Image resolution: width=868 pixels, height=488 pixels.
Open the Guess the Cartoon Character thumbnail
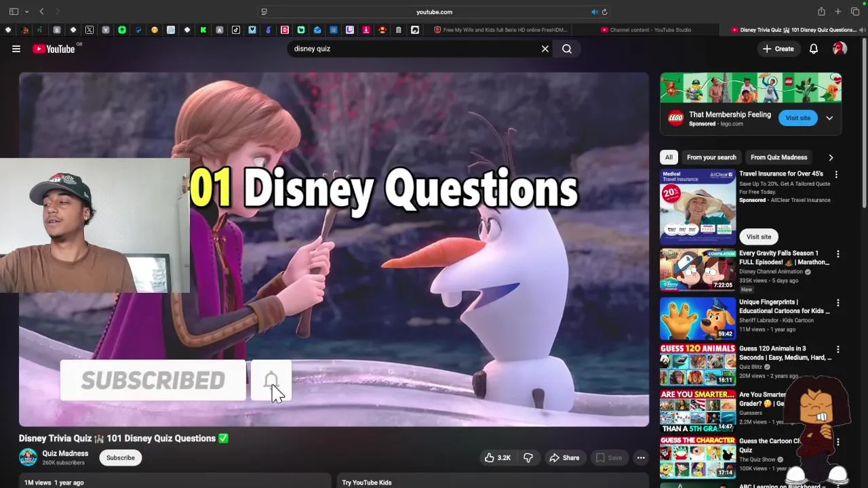click(698, 457)
